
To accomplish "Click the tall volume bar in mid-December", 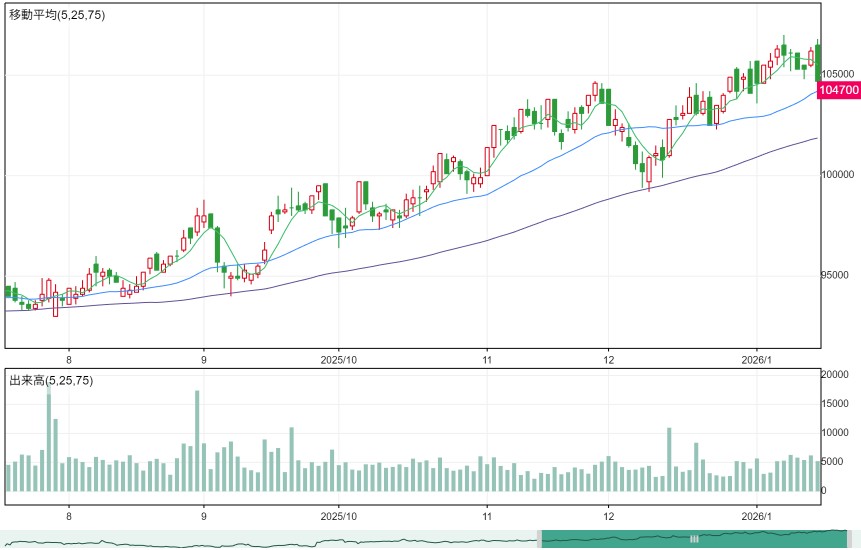I will [x=669, y=459].
